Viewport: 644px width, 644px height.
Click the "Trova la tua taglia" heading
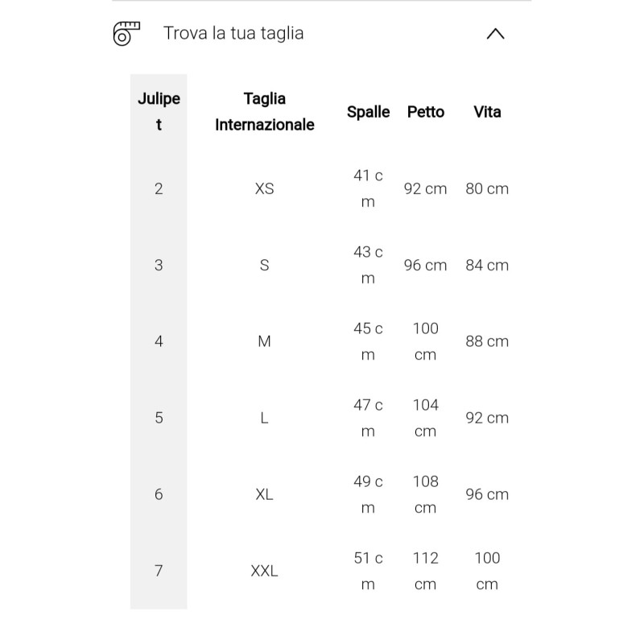[x=233, y=34]
